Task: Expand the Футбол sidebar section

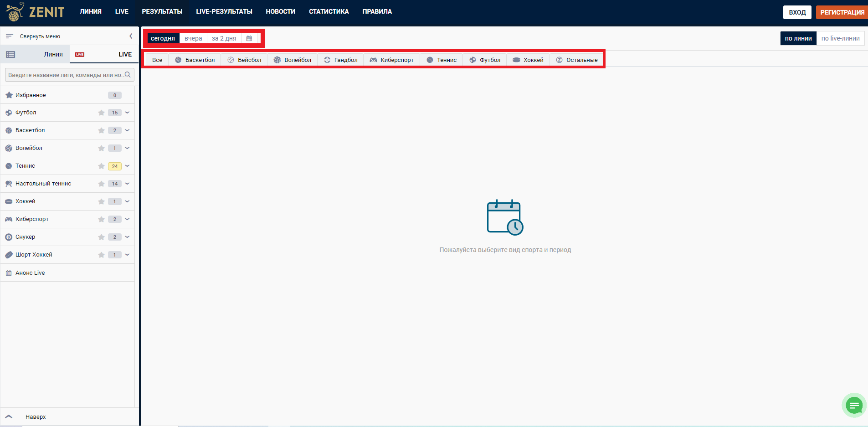Action: click(127, 113)
